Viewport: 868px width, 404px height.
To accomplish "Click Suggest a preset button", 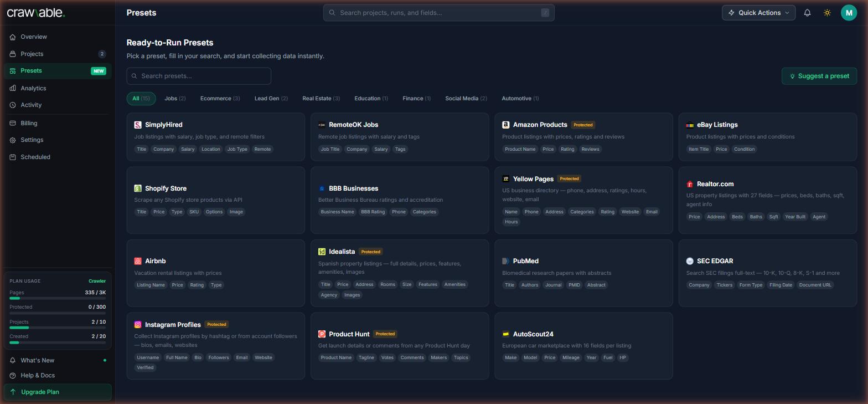I will pyautogui.click(x=819, y=76).
